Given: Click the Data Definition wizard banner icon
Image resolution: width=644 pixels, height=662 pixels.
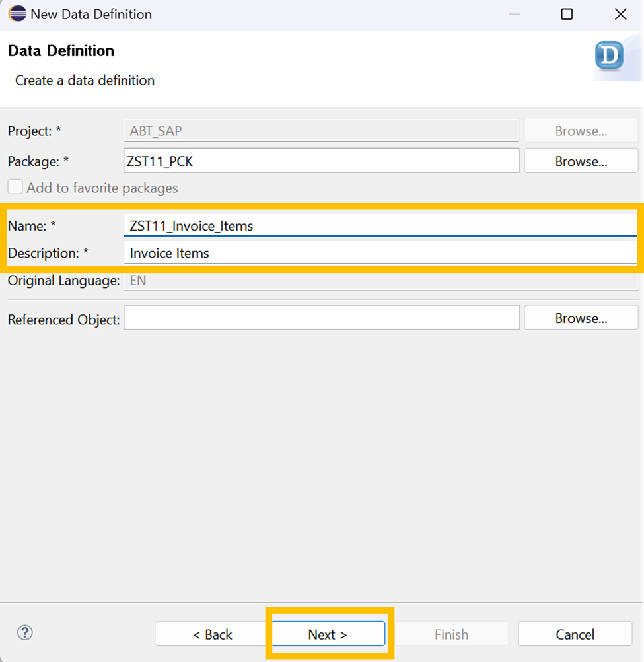Looking at the screenshot, I should [609, 55].
